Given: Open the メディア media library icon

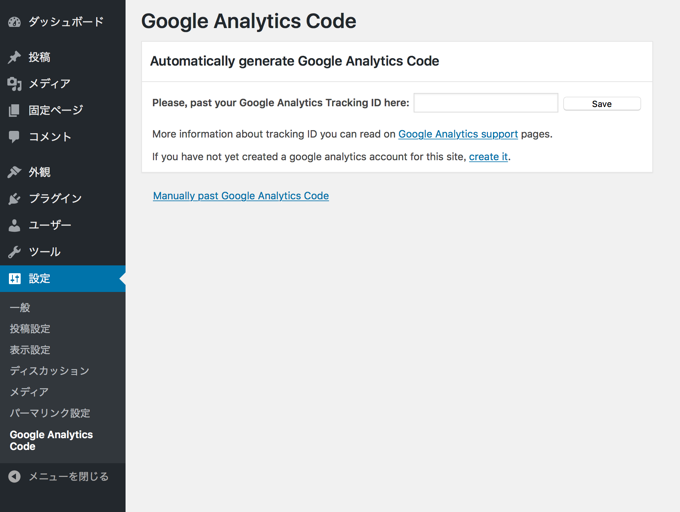Looking at the screenshot, I should (14, 84).
